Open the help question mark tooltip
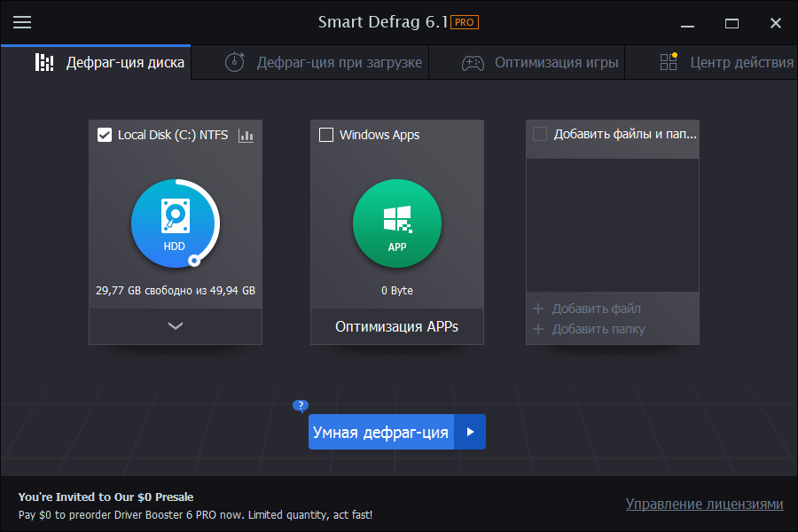Viewport: 798px width, 532px height. pos(301,406)
